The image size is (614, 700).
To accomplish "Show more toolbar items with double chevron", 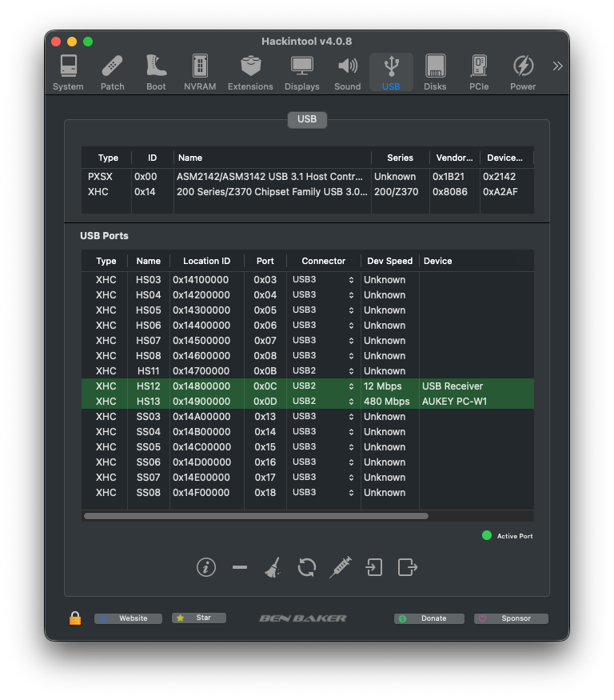I will 557,66.
